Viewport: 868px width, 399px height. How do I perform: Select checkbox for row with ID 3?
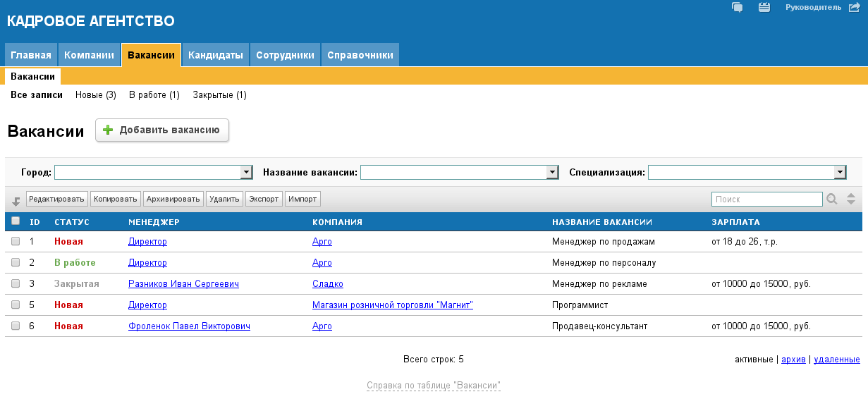coord(16,284)
